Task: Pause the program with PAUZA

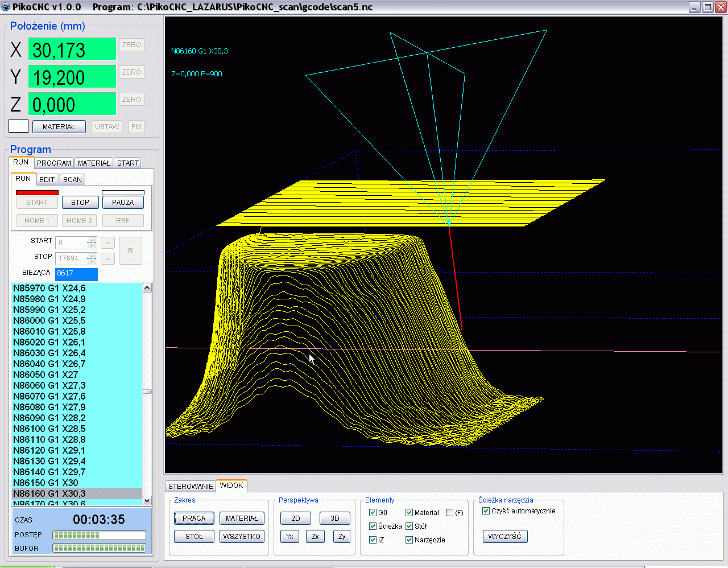Action: [123, 203]
